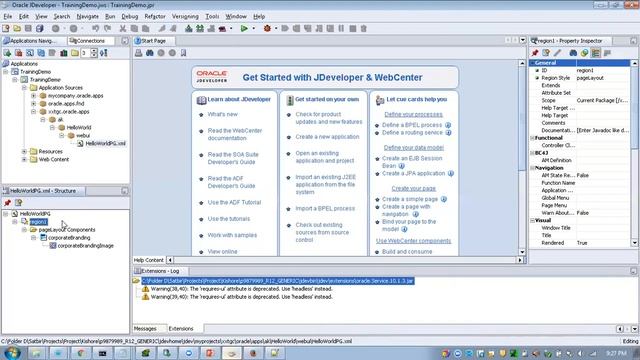Expand the Web Content folder
This screenshot has height=360, width=640.
[24, 160]
